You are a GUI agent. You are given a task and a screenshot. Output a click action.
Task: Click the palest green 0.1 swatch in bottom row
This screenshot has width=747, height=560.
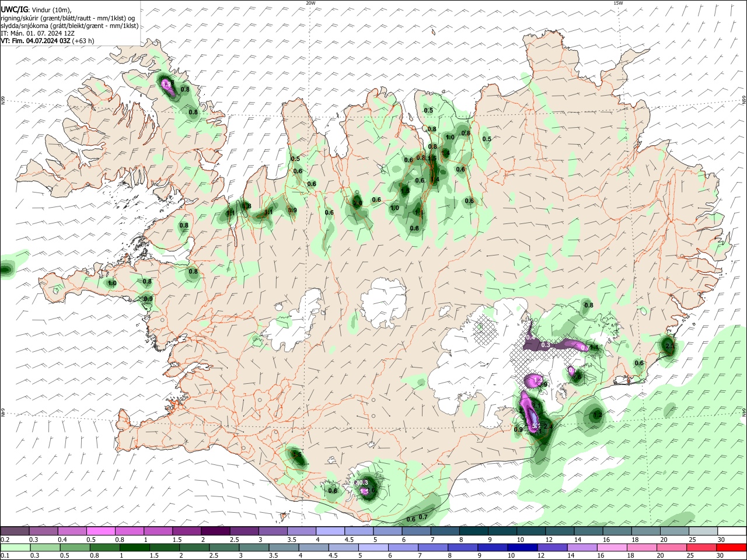(x=15, y=548)
